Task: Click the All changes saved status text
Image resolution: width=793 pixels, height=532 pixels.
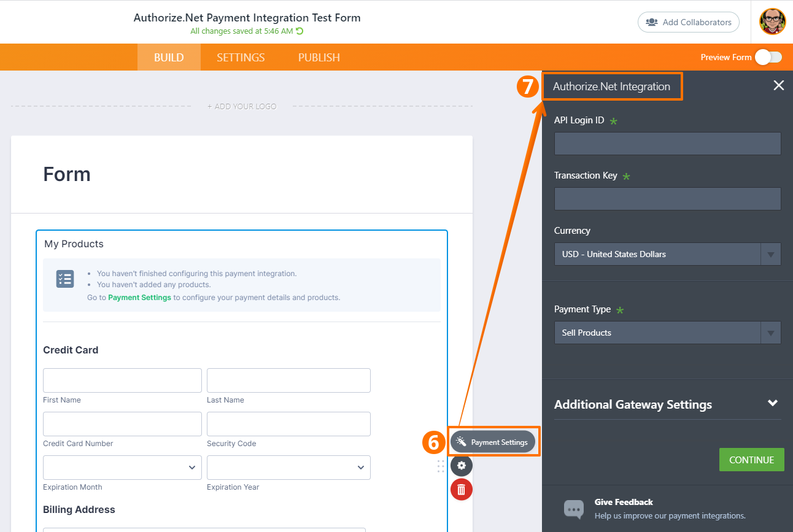Action: 242,31
